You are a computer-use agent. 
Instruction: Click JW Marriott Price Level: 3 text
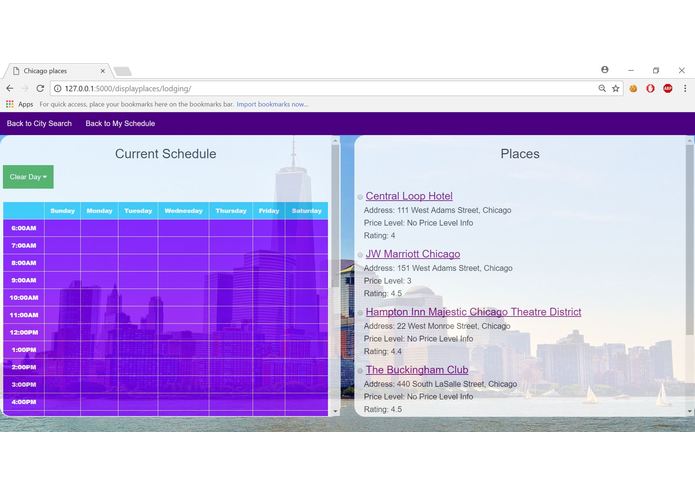click(x=388, y=281)
